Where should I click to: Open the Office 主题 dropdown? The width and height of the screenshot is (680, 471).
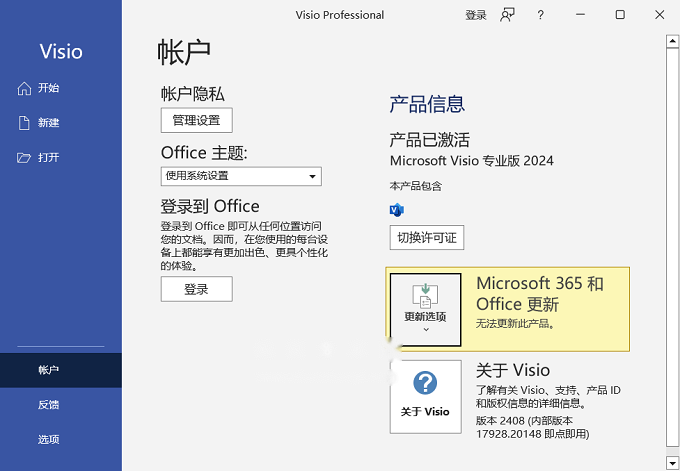(x=241, y=176)
